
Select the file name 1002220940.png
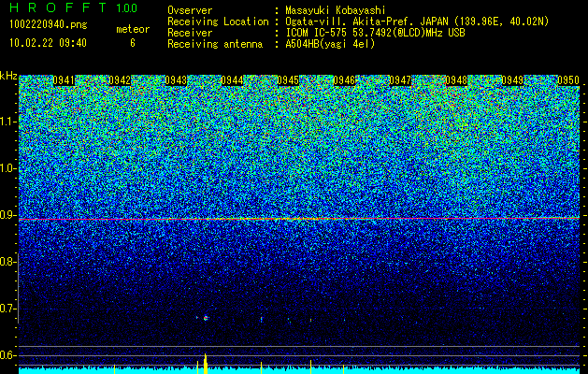pos(49,25)
